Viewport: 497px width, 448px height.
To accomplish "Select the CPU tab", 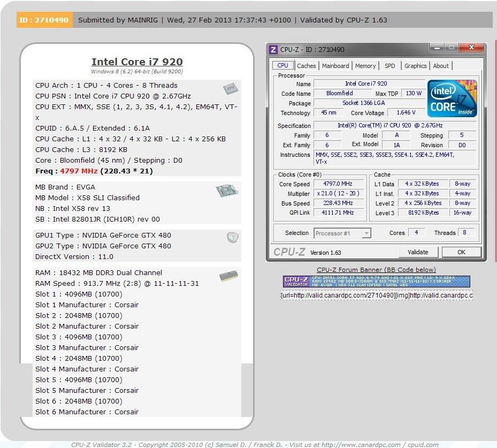I will click(282, 65).
